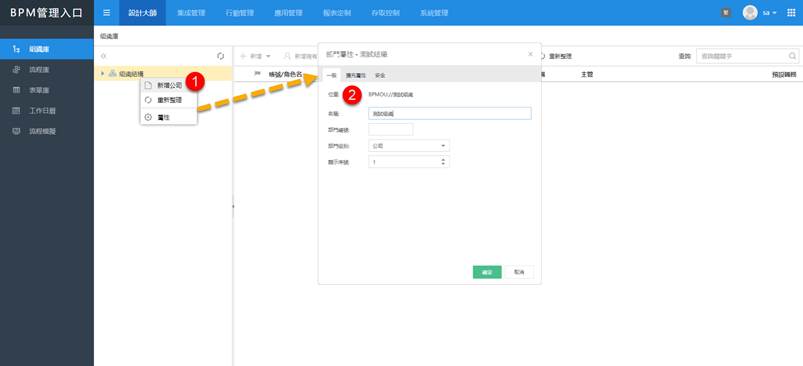Click the 新增成員 toolbar button
The image size is (803, 366).
pos(300,56)
